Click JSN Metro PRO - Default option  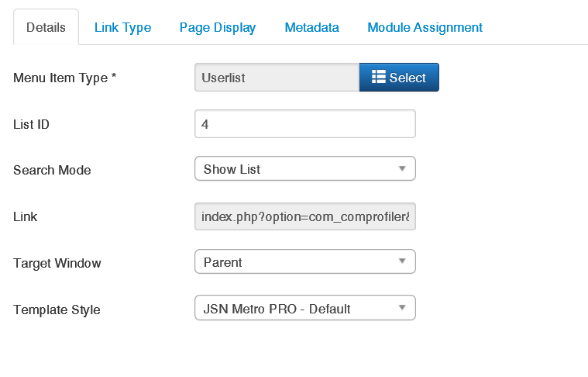click(277, 309)
